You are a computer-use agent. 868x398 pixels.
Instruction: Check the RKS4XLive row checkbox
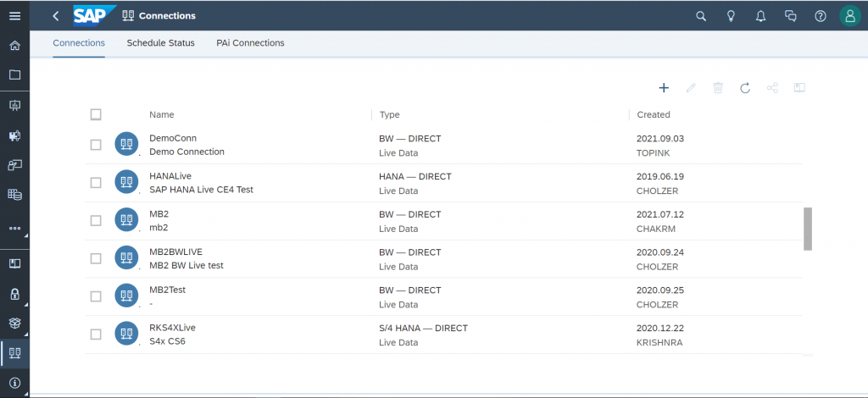96,334
